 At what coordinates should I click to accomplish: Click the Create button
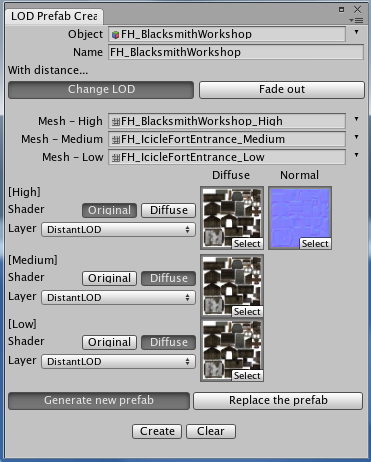[x=157, y=431]
